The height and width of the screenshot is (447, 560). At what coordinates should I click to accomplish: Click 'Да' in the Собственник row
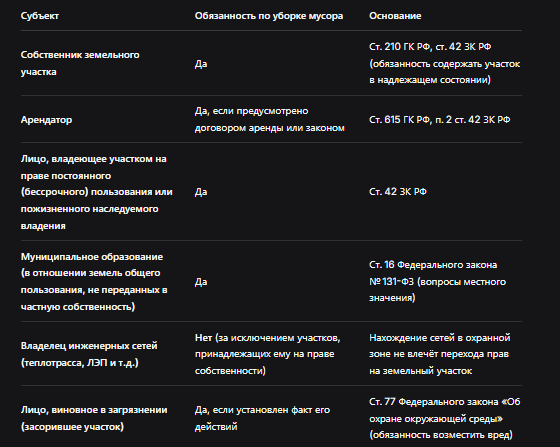pyautogui.click(x=201, y=64)
